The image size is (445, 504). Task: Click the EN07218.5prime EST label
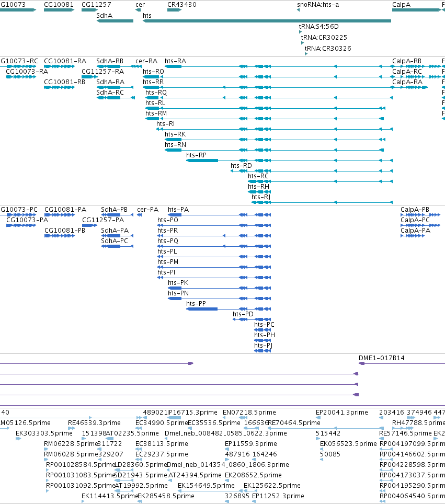[x=249, y=413]
